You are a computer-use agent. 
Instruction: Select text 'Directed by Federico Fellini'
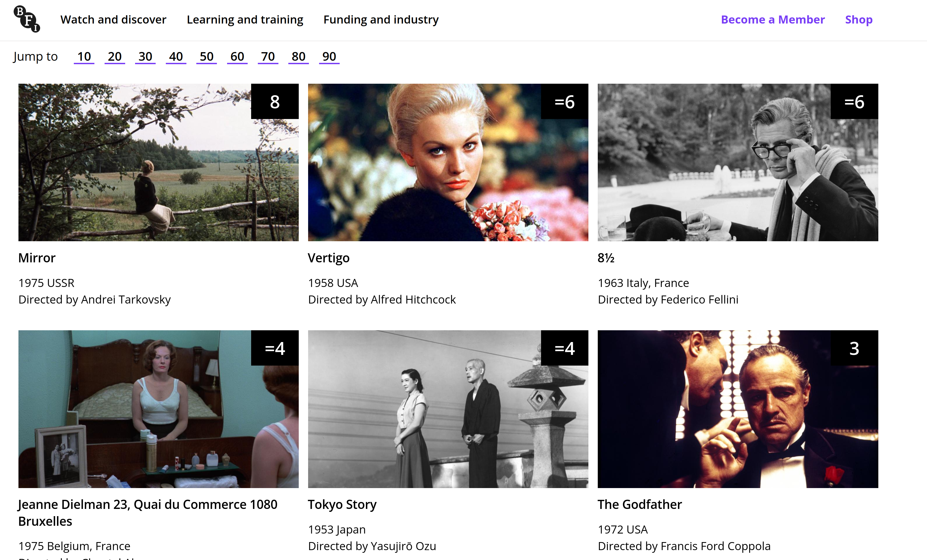pyautogui.click(x=668, y=300)
